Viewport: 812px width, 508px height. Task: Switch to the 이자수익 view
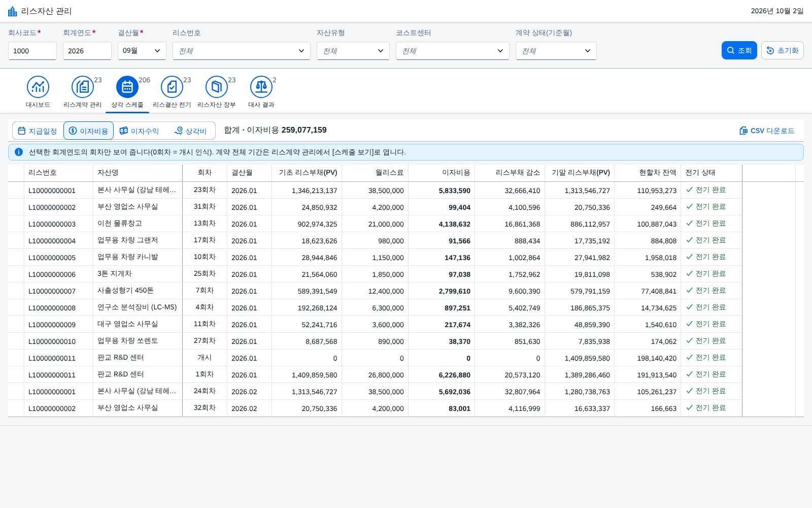(139, 131)
